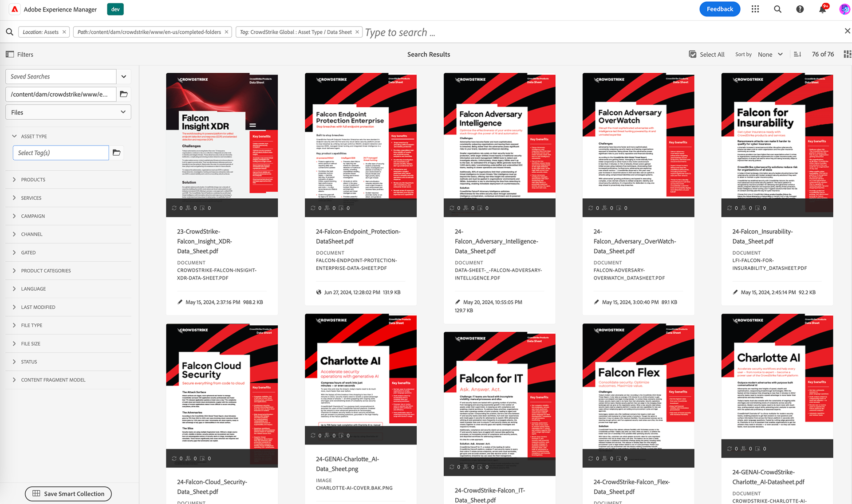Click the globe publish icon on Endpoint_Protection card
Viewport: 852px width, 504px height.
tap(319, 292)
